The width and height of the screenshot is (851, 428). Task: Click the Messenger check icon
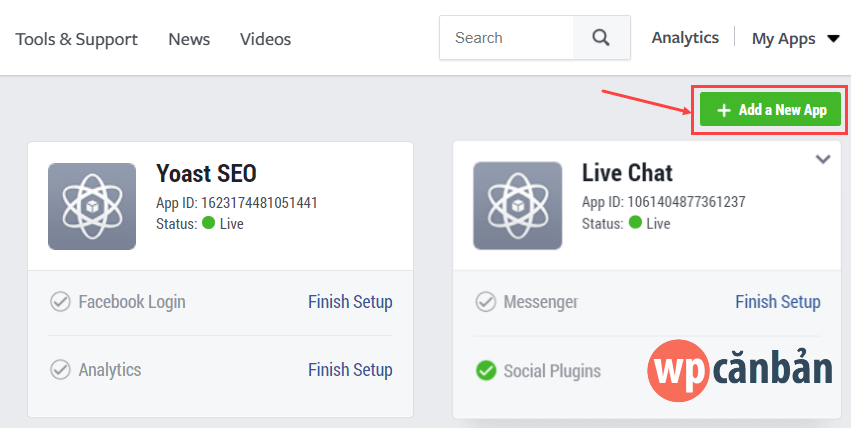486,302
